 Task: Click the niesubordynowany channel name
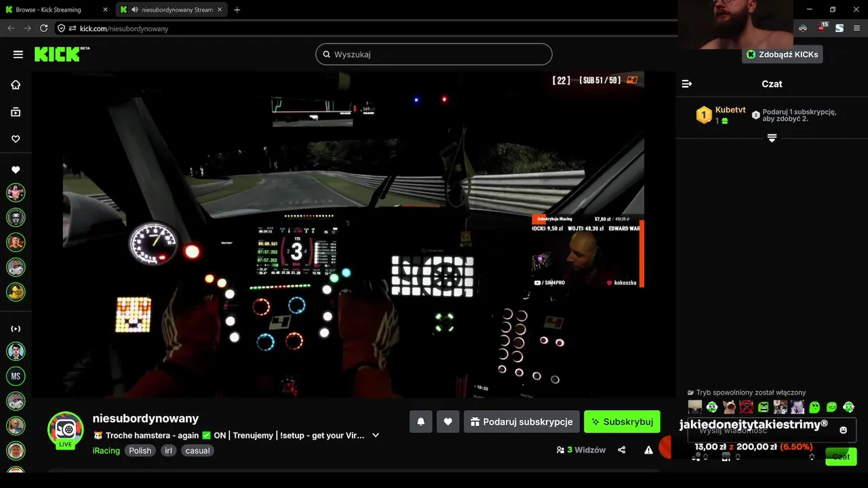click(x=146, y=418)
